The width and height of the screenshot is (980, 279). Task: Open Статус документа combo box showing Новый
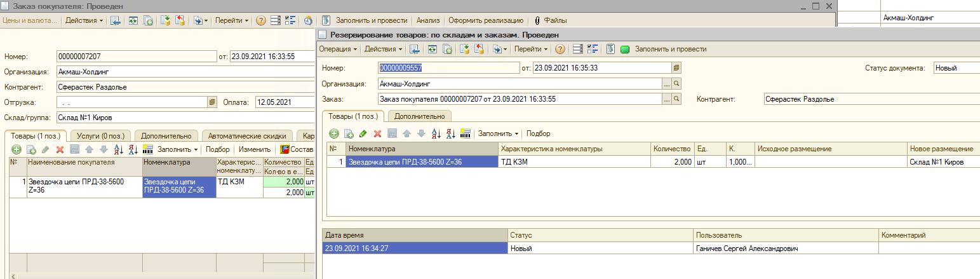point(957,68)
